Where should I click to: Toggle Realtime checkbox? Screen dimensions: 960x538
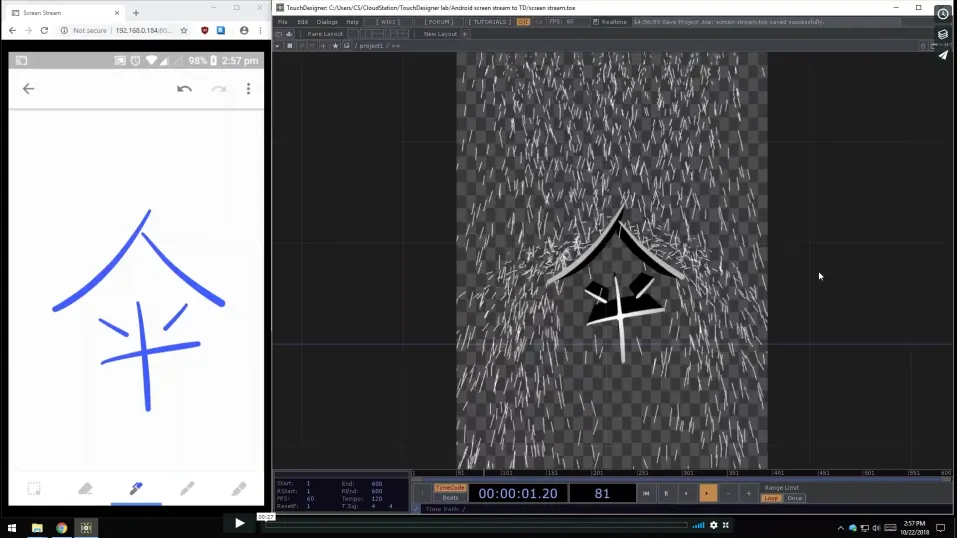[x=596, y=22]
